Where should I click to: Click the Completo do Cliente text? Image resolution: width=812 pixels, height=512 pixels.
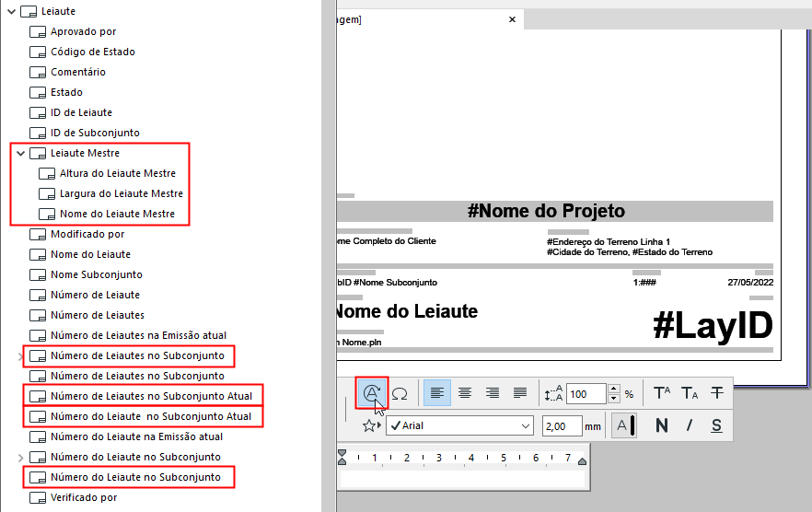click(x=394, y=241)
